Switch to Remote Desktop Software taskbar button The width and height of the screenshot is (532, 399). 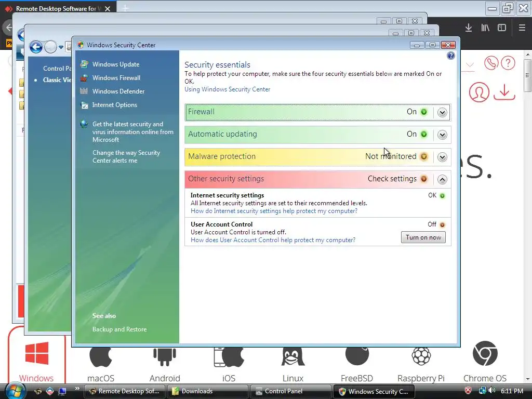point(124,391)
